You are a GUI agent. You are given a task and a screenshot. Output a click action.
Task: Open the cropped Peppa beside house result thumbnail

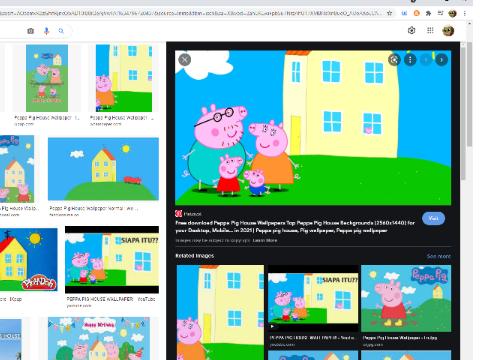pyautogui.click(x=124, y=78)
